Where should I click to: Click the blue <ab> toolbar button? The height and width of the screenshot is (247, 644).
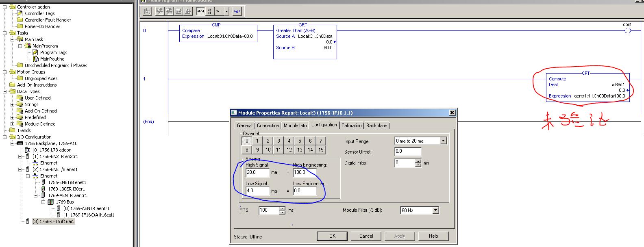237,11
